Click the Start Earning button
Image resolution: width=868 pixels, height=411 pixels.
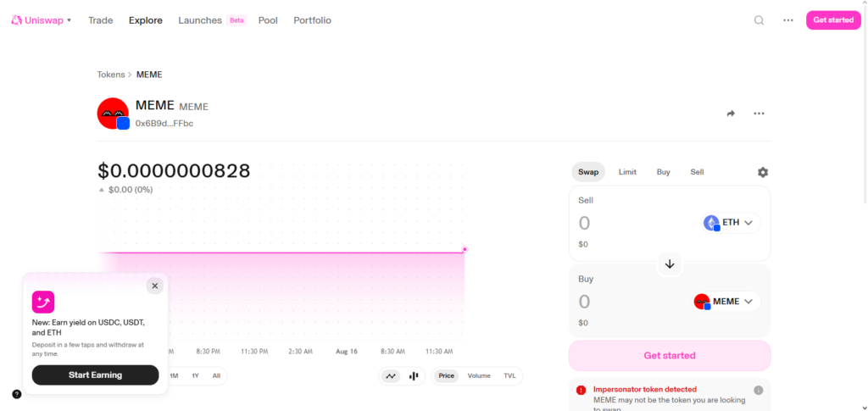pos(95,375)
